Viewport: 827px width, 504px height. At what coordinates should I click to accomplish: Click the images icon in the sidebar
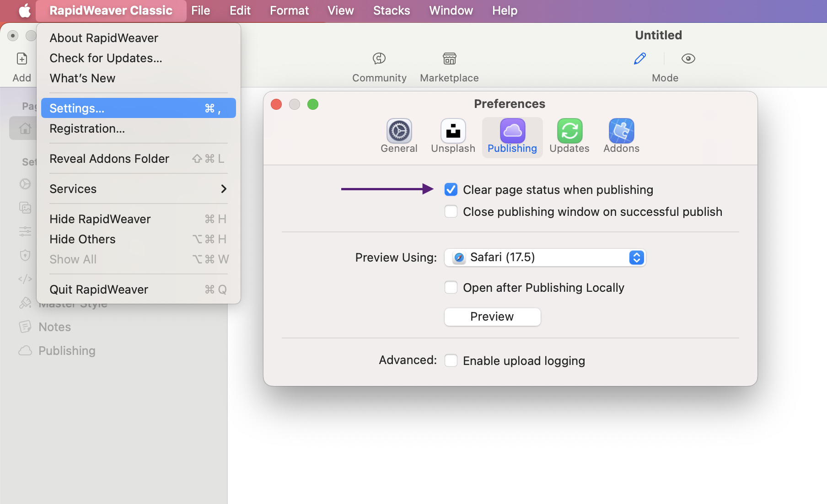[x=25, y=208]
